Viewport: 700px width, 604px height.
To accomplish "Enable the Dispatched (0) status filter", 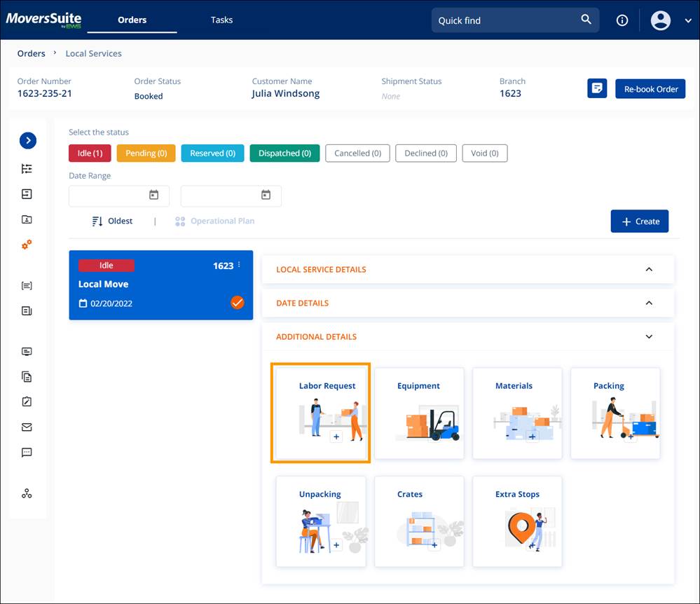I will click(284, 153).
